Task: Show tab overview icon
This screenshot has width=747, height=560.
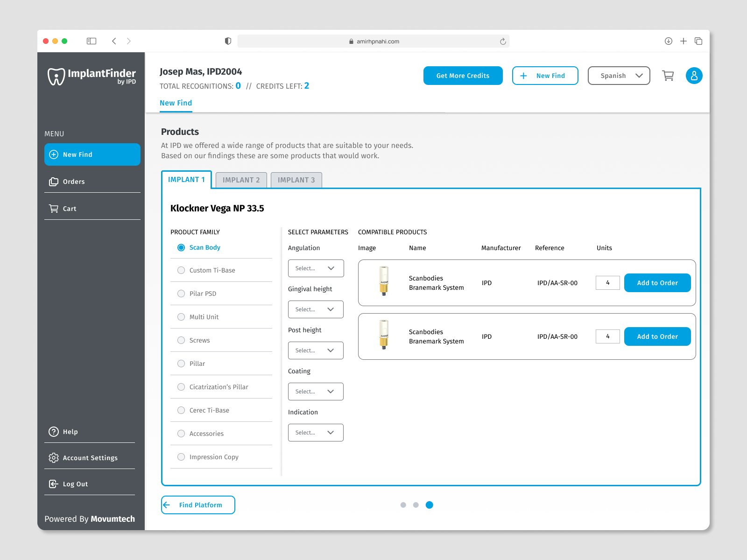Action: coord(698,41)
